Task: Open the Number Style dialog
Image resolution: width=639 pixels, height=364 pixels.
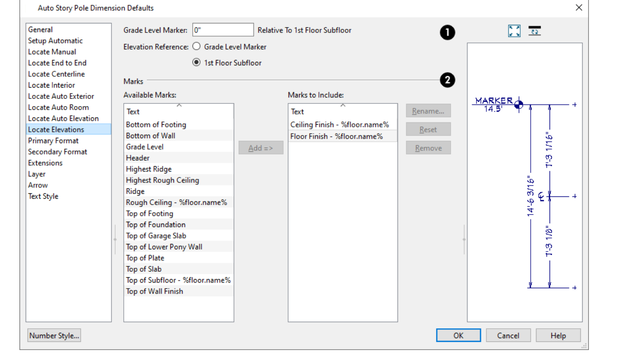Action: coord(54,336)
